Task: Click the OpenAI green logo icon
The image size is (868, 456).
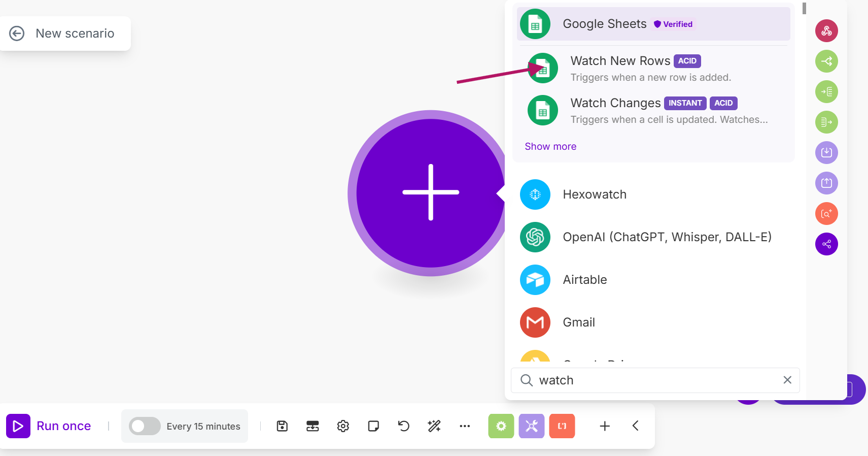Action: pos(535,237)
